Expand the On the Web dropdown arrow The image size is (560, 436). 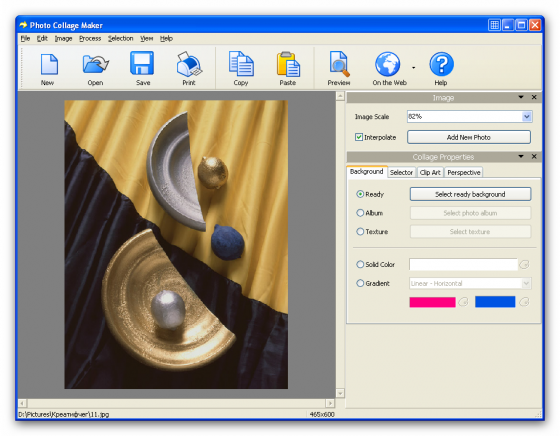tap(414, 67)
